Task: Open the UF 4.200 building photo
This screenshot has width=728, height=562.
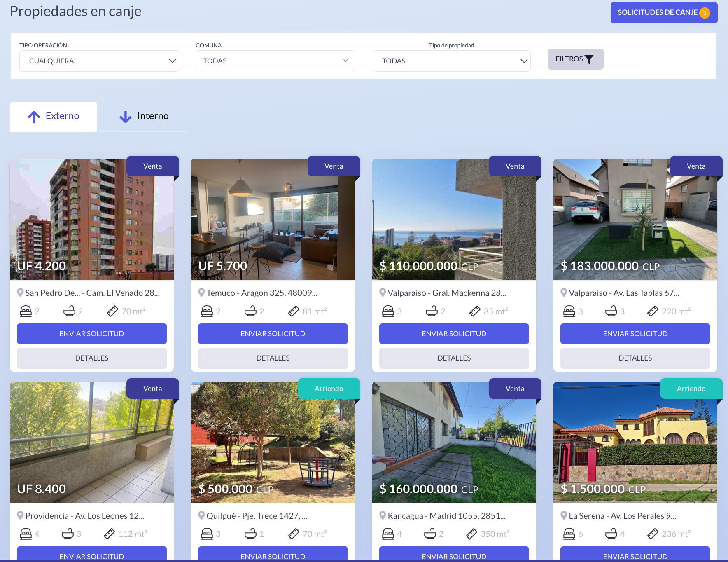Action: click(92, 220)
